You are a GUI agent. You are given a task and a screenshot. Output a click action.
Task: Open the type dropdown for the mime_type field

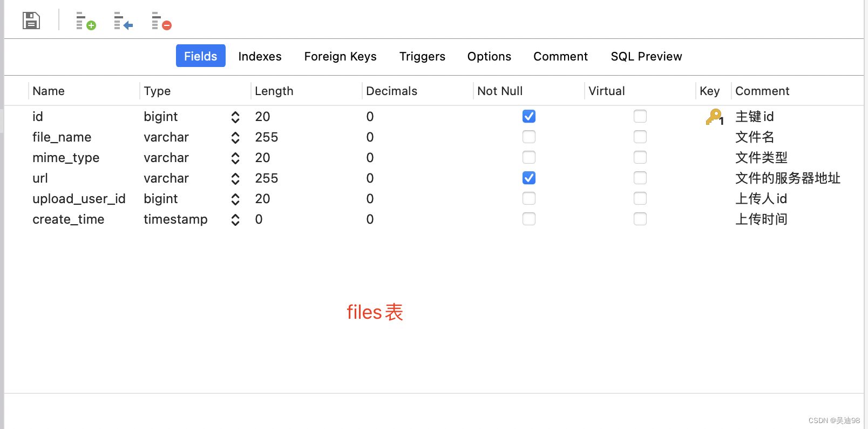coord(235,158)
